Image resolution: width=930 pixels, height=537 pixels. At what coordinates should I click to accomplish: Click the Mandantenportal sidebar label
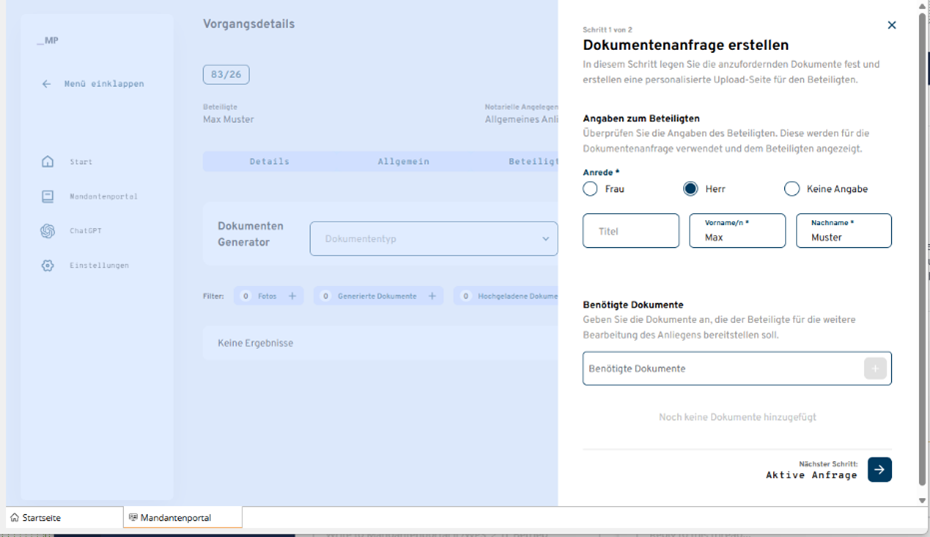pyautogui.click(x=103, y=196)
